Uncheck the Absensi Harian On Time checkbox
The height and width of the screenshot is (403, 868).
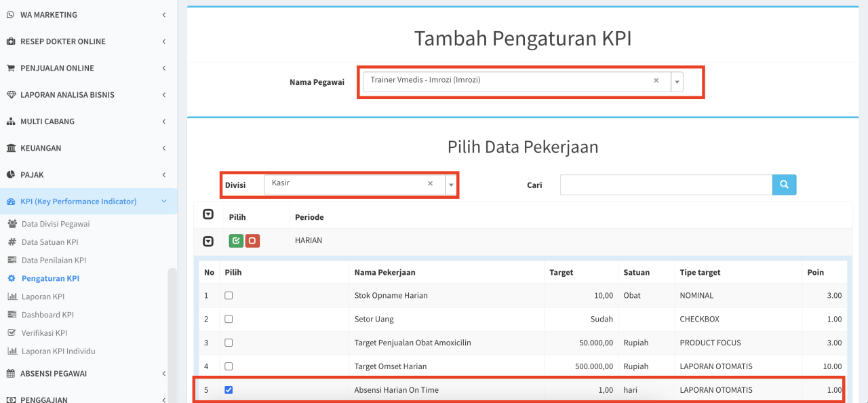(229, 390)
